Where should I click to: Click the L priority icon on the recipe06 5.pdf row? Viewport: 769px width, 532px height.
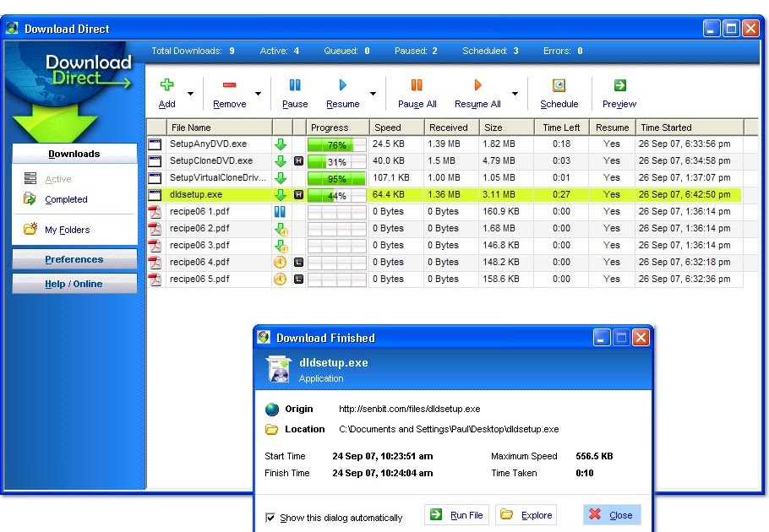click(298, 280)
